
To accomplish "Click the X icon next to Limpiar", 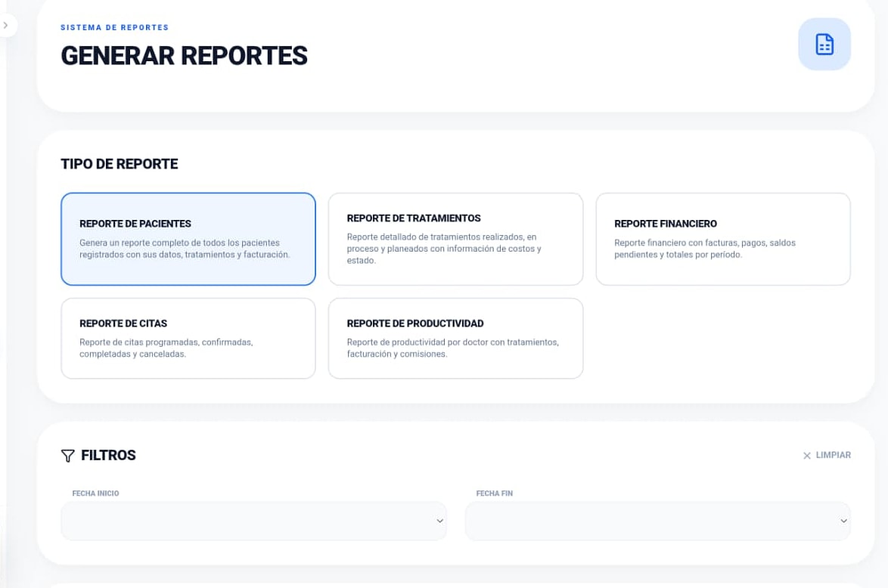I will click(807, 456).
